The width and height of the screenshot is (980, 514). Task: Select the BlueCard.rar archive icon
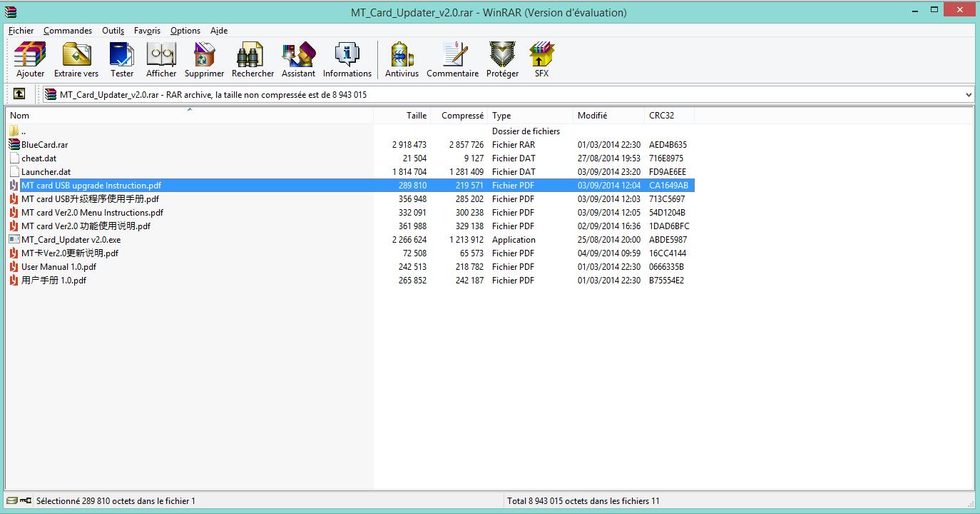14,145
